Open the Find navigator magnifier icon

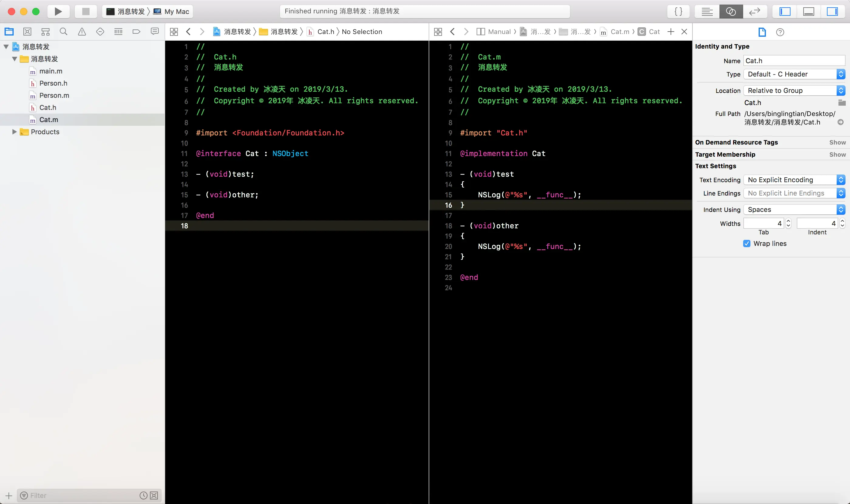63,32
